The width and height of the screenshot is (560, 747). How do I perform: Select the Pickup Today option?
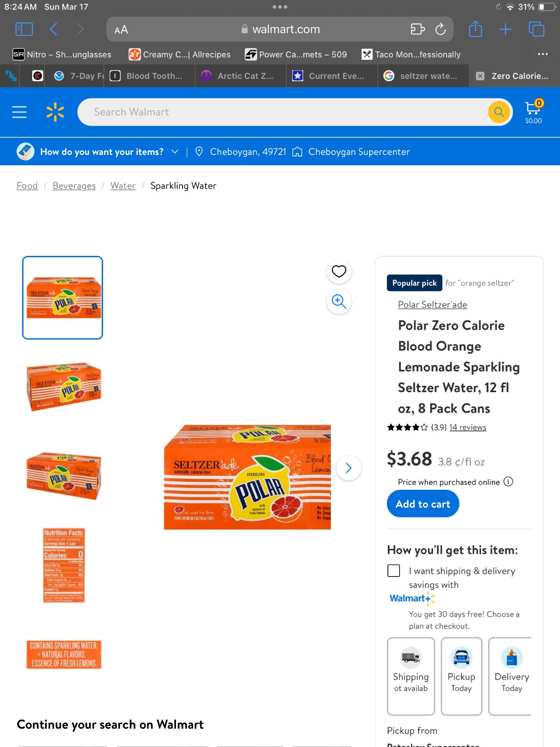coord(462,676)
